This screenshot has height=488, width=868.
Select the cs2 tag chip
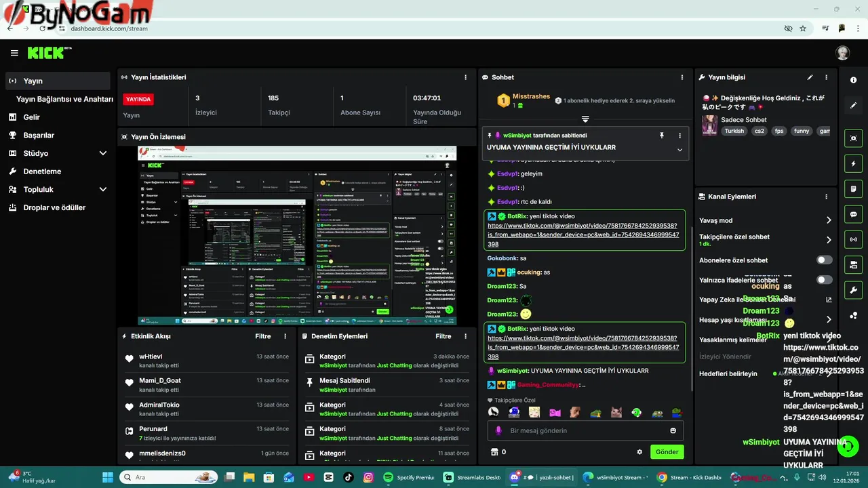[759, 131]
